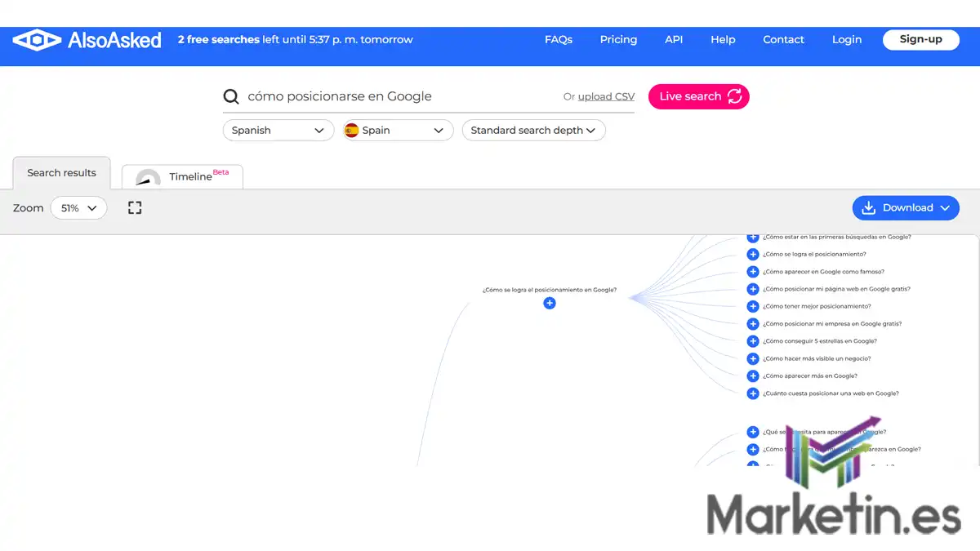This screenshot has height=551, width=980.
Task: Open the Spain country dropdown
Action: pyautogui.click(x=397, y=130)
